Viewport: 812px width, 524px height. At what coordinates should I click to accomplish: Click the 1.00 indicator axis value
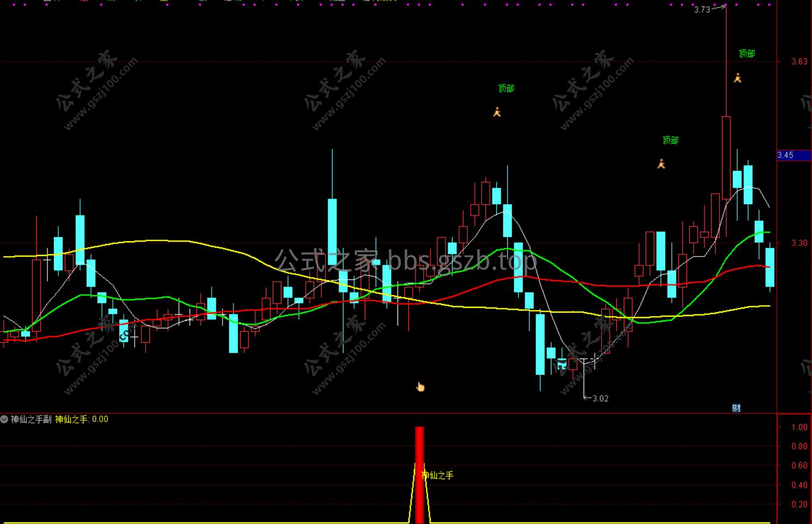tap(799, 427)
